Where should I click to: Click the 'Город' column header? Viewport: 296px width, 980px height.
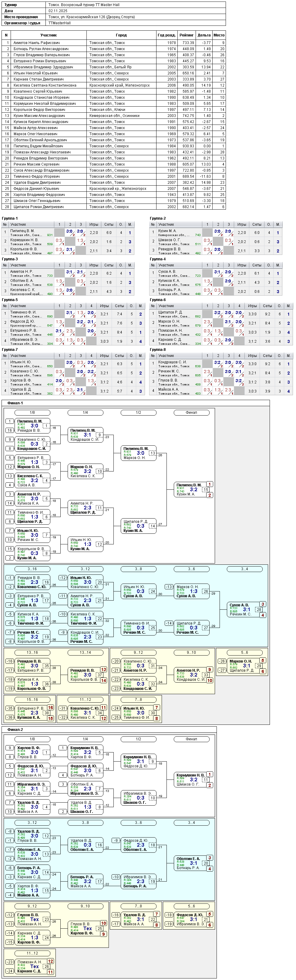coord(121,35)
